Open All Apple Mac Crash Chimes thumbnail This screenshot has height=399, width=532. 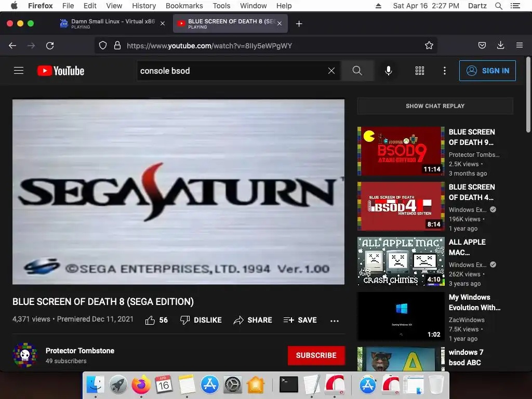tap(401, 261)
